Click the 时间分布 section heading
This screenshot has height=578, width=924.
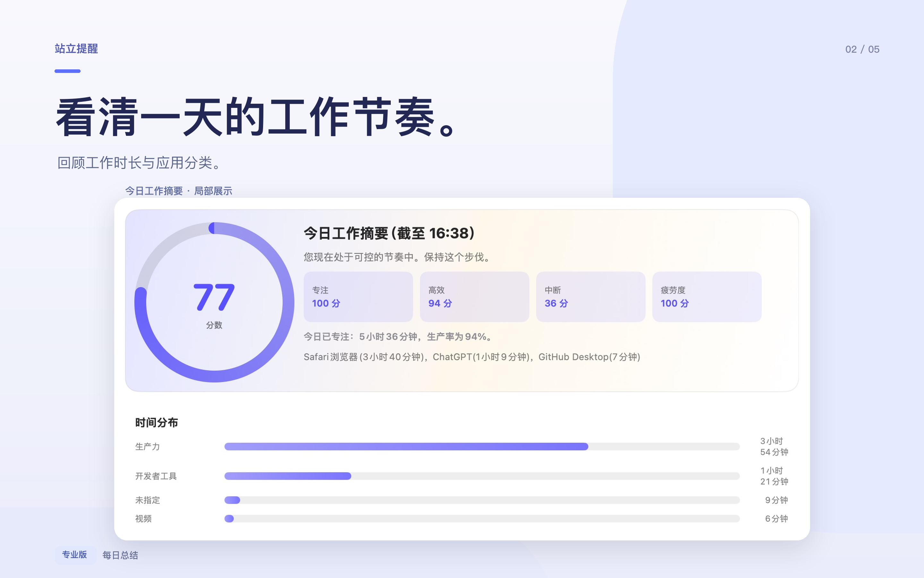click(157, 422)
